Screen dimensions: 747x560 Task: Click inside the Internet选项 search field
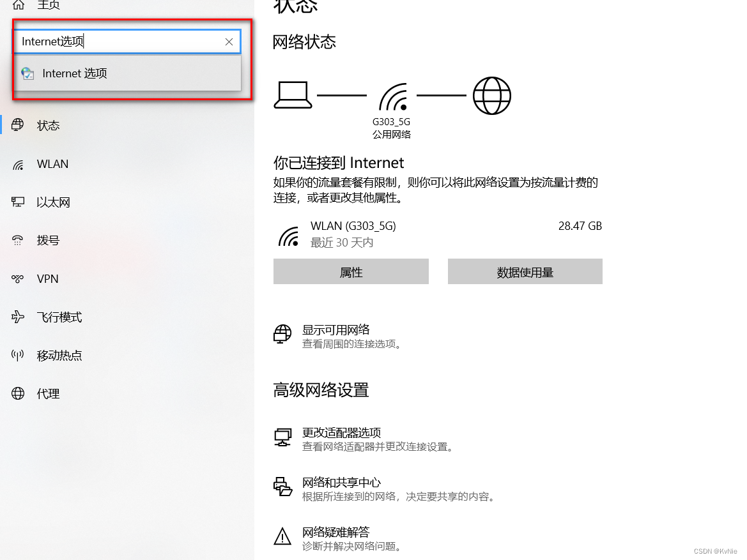click(x=119, y=42)
